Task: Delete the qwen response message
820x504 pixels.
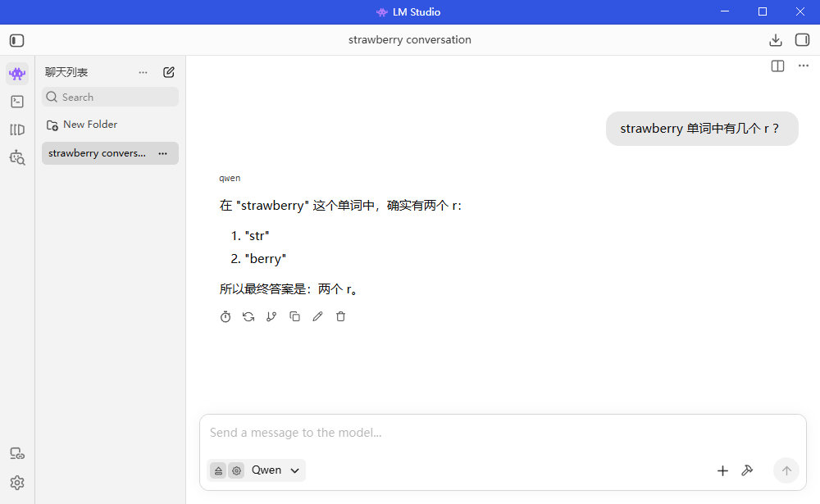Action: click(x=340, y=317)
